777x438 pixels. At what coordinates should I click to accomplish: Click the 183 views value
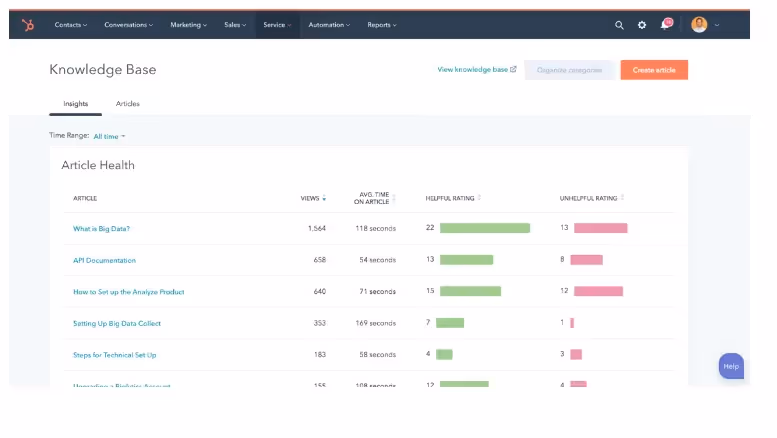tap(320, 354)
